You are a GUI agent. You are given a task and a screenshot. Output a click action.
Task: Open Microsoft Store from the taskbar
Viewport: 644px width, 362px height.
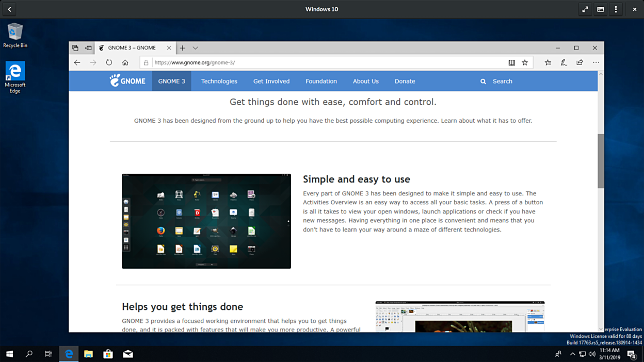[x=108, y=354]
